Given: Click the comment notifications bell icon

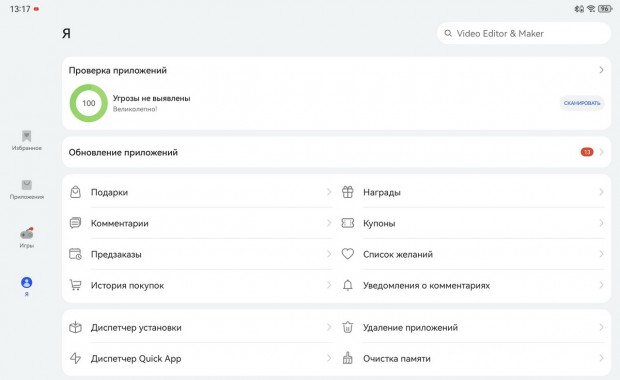Looking at the screenshot, I should click(x=348, y=285).
